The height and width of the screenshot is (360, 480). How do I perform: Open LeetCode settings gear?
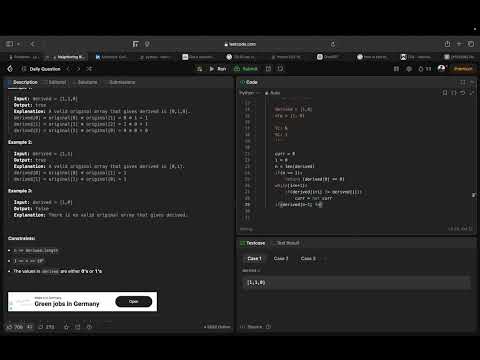coord(409,69)
